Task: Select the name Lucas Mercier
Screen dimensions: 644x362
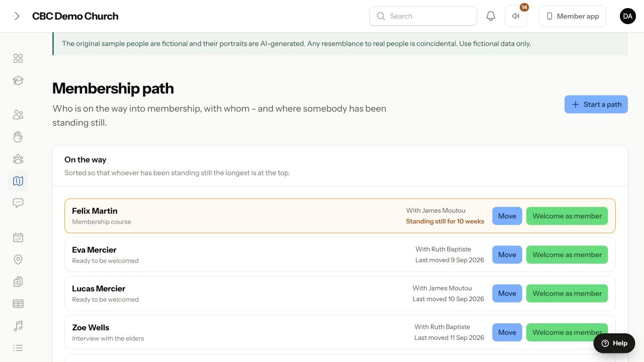Action: click(99, 289)
